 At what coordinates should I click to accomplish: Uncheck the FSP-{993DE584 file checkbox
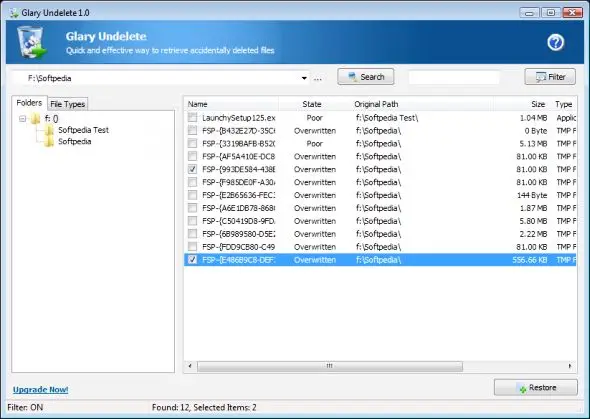click(192, 169)
